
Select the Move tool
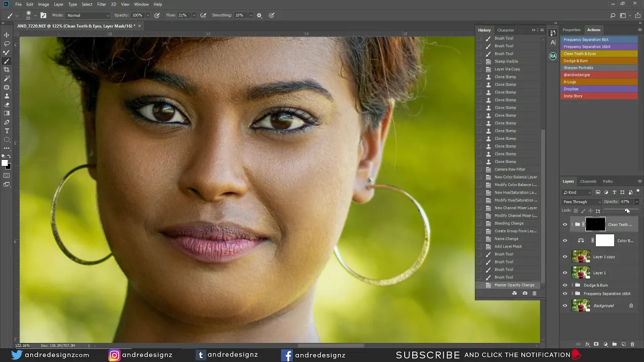(7, 35)
